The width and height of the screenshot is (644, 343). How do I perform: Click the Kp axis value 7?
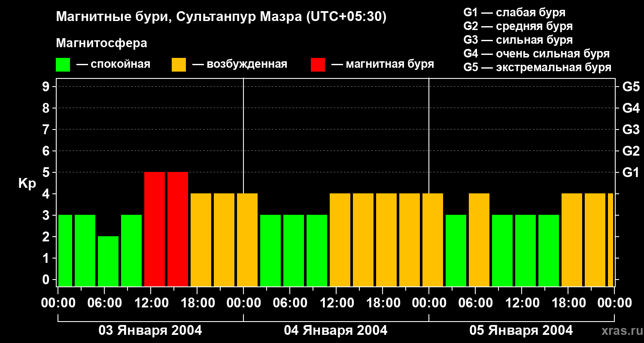[x=47, y=129]
